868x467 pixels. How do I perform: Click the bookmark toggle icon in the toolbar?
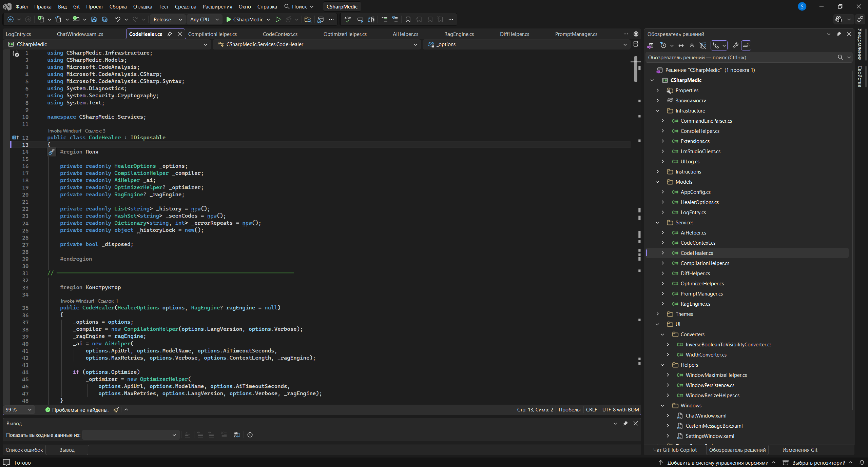point(408,19)
